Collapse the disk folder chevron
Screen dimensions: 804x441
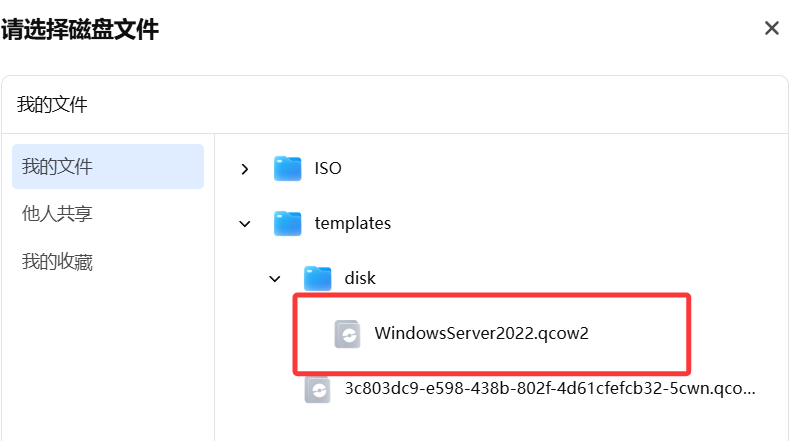click(275, 278)
